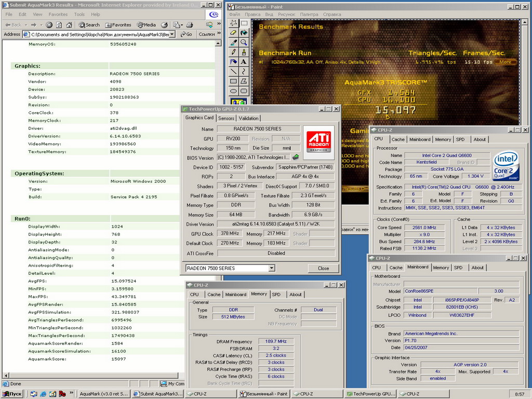Click the Close button in GPU-Z
The image size is (532, 399).
pyautogui.click(x=323, y=269)
